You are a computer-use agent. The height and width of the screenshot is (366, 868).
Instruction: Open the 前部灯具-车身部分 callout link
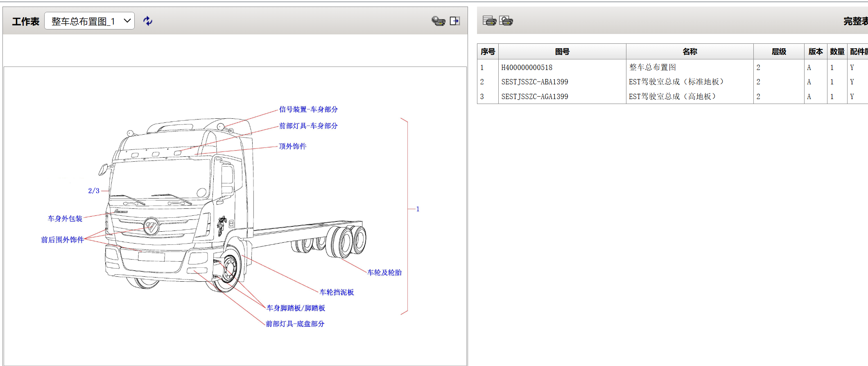308,126
